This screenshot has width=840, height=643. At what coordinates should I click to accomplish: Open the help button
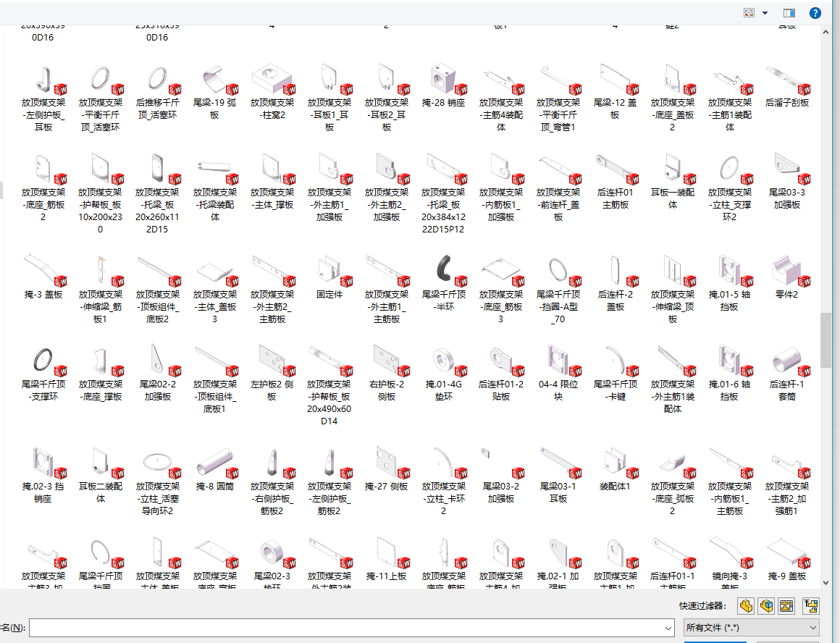tap(815, 13)
